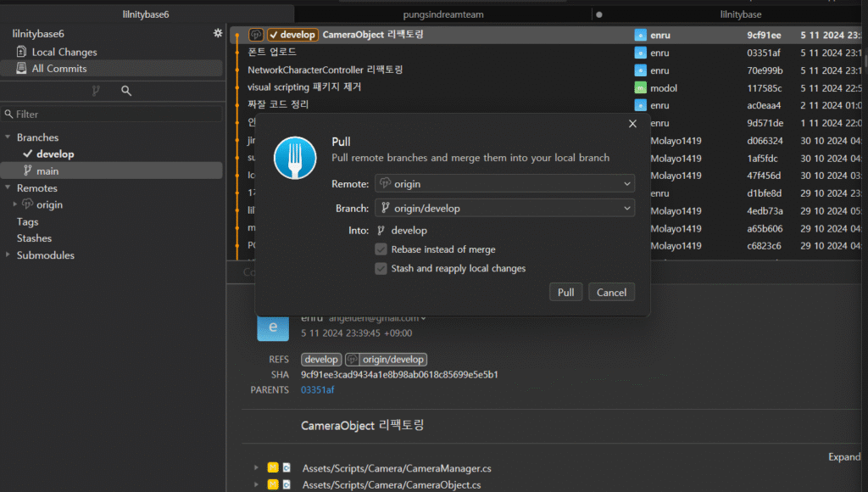
Task: Expand the origin remote tree node
Action: [14, 204]
